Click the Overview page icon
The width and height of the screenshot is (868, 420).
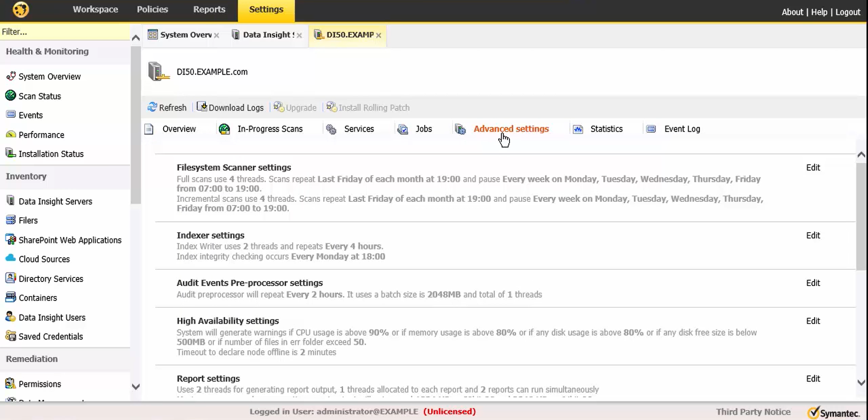(149, 129)
